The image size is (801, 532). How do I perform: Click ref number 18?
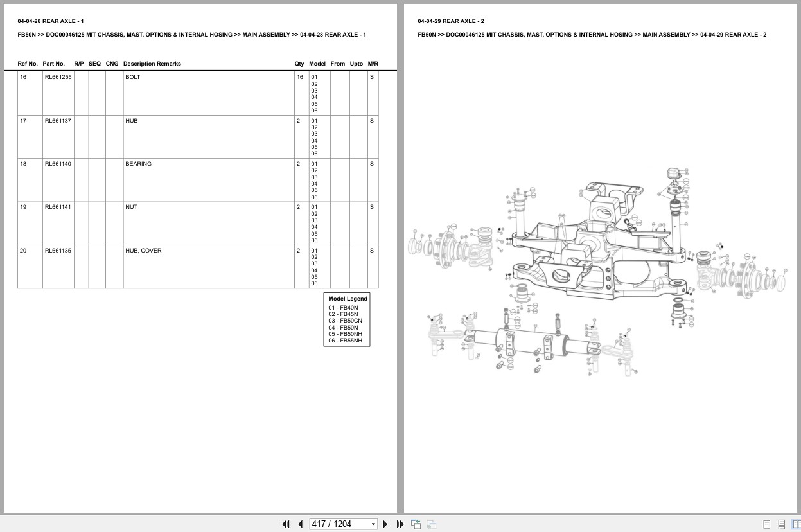(x=23, y=164)
